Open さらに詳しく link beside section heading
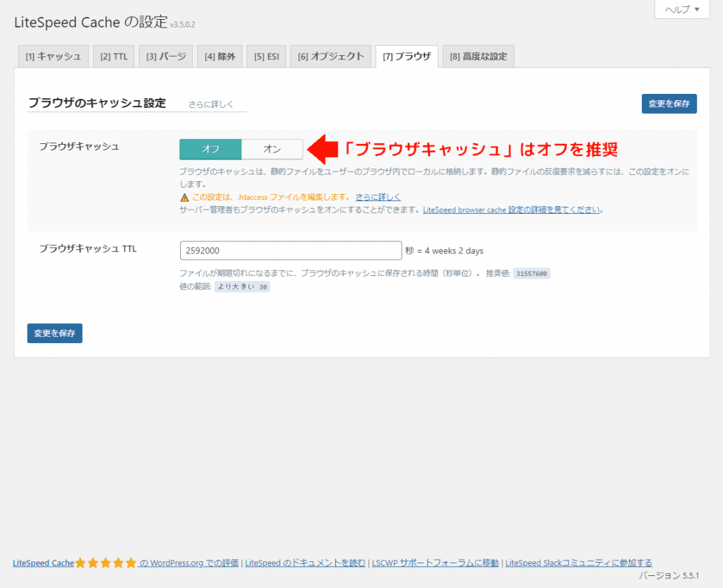 coord(210,104)
